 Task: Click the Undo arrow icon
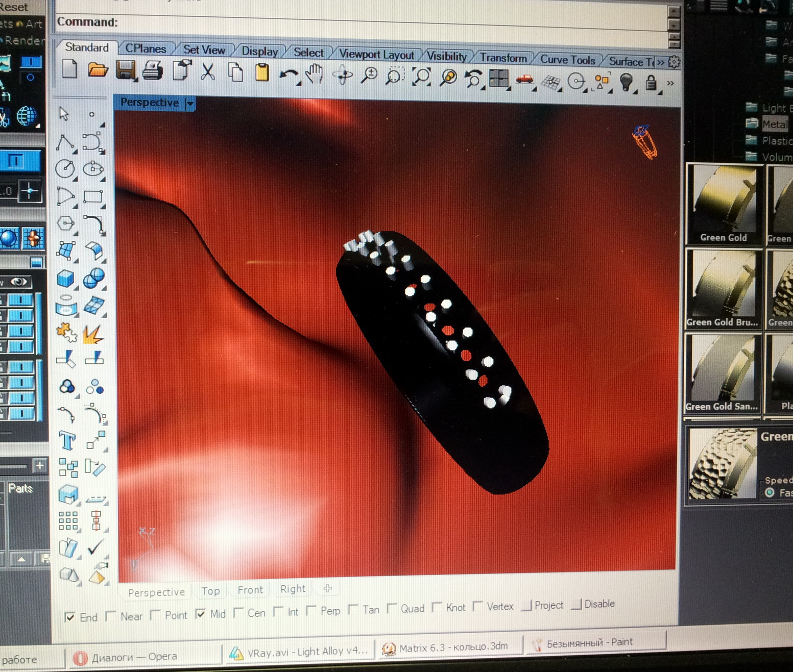point(289,75)
